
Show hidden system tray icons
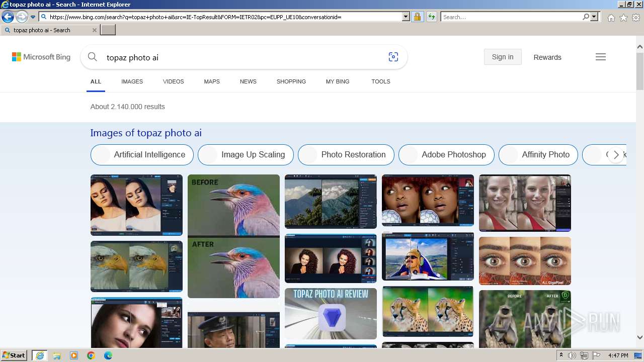[x=561, y=355]
